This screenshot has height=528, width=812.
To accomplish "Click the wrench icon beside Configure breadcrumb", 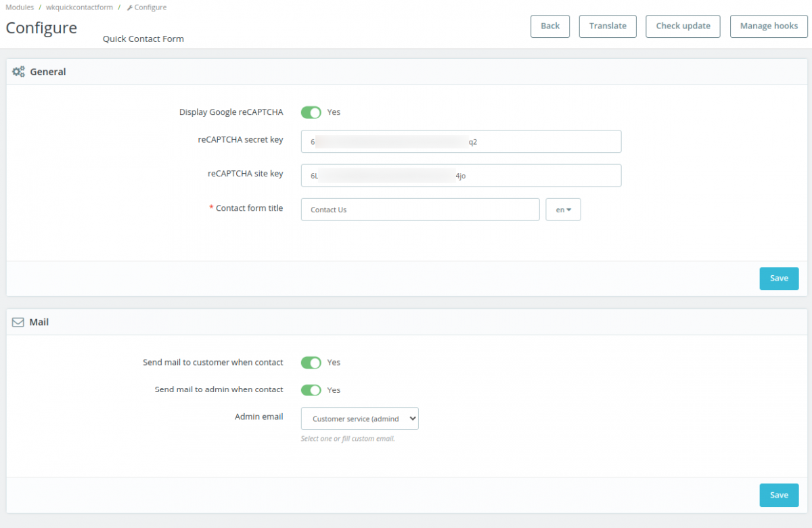I will pyautogui.click(x=129, y=7).
